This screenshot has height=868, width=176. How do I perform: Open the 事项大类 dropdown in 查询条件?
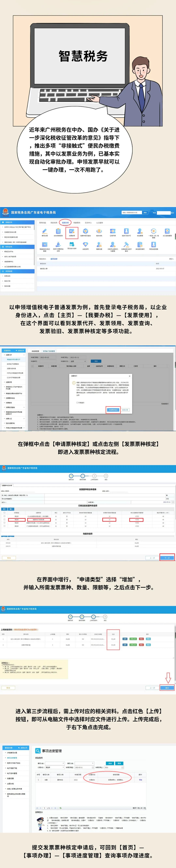(x=55, y=763)
